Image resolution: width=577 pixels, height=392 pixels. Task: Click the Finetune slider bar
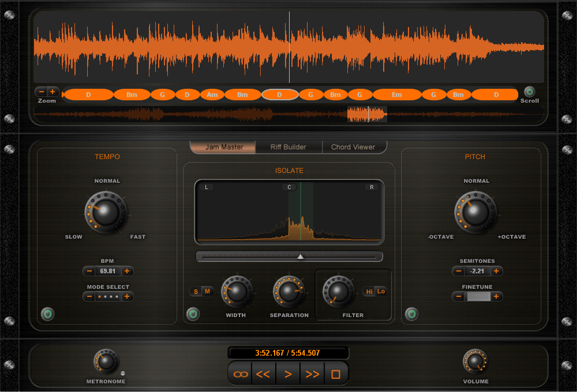coord(478,296)
